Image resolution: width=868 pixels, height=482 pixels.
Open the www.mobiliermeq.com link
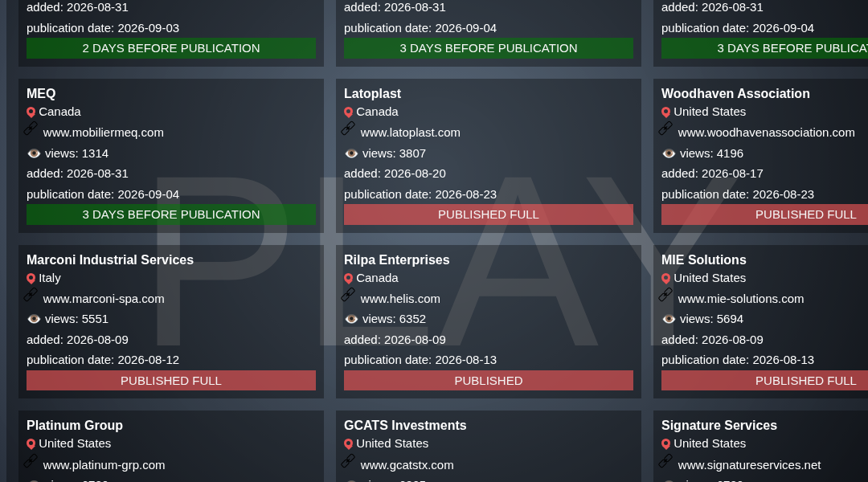coord(104,133)
